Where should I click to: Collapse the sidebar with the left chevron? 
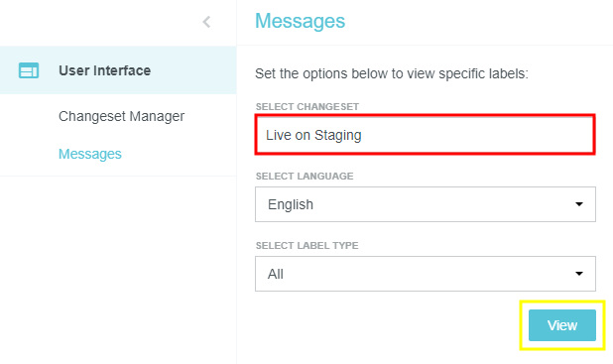[206, 22]
